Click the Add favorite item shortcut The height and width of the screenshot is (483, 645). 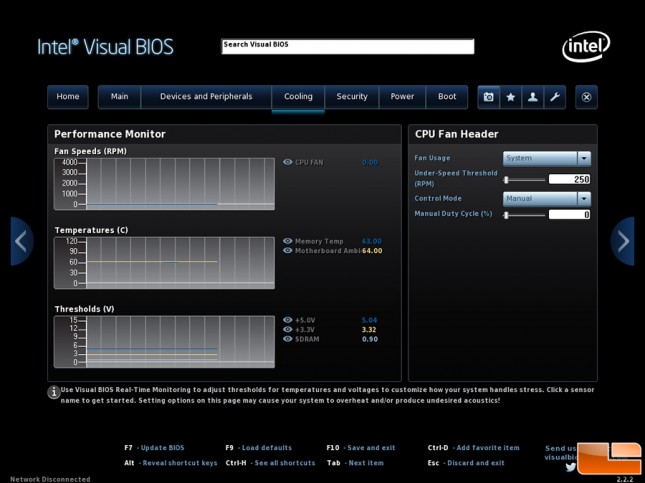coord(473,448)
